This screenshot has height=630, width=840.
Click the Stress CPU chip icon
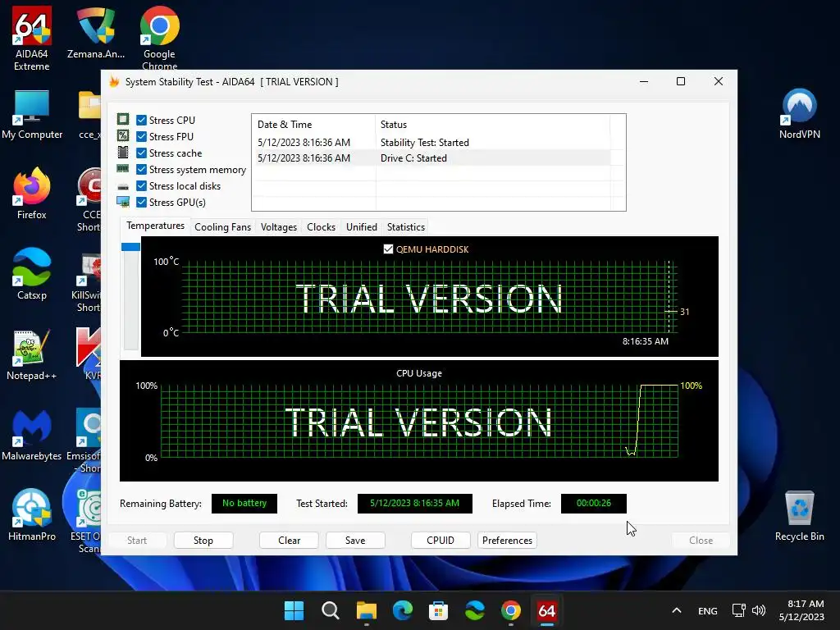click(123, 120)
